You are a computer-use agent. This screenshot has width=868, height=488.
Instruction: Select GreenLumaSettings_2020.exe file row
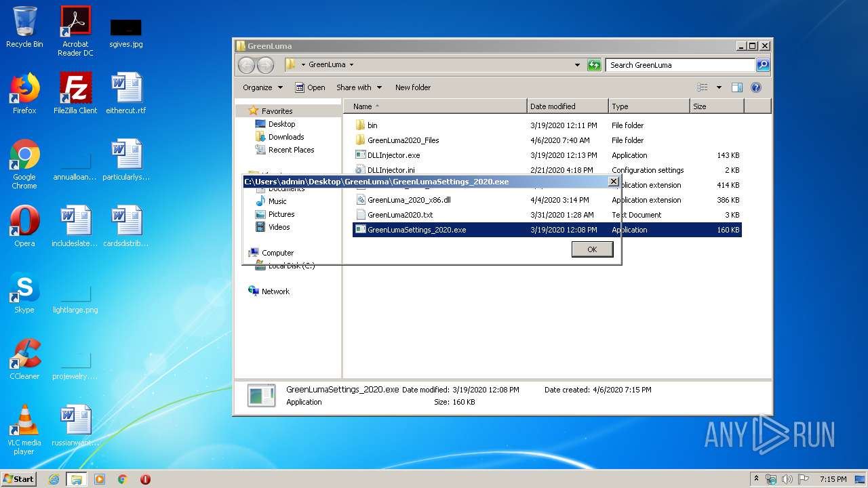(x=547, y=230)
